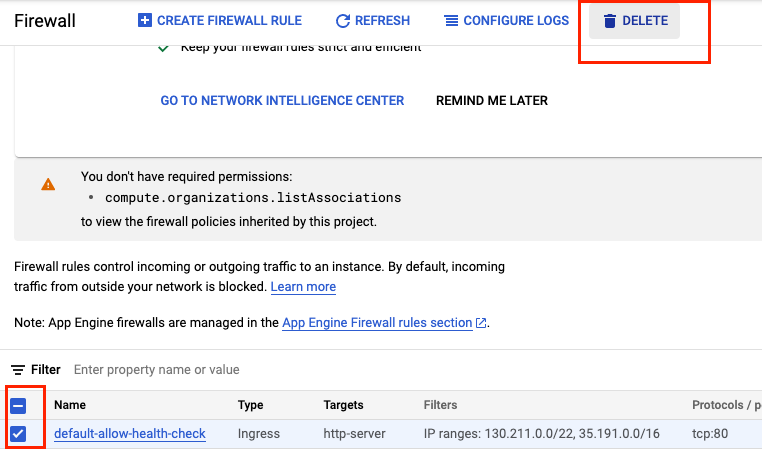Open external link icon beside App Engine Firewall rules
The width and height of the screenshot is (762, 454).
482,323
